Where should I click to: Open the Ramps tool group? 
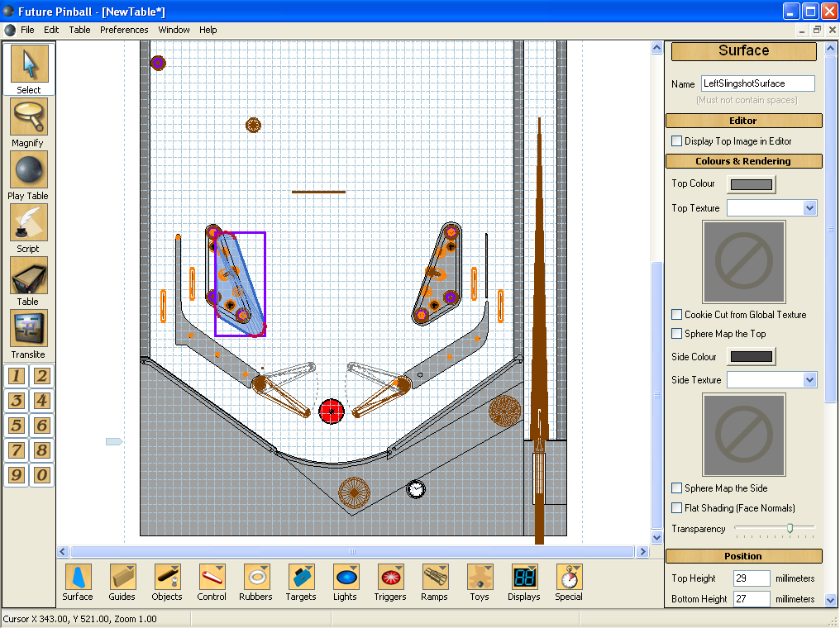[434, 583]
